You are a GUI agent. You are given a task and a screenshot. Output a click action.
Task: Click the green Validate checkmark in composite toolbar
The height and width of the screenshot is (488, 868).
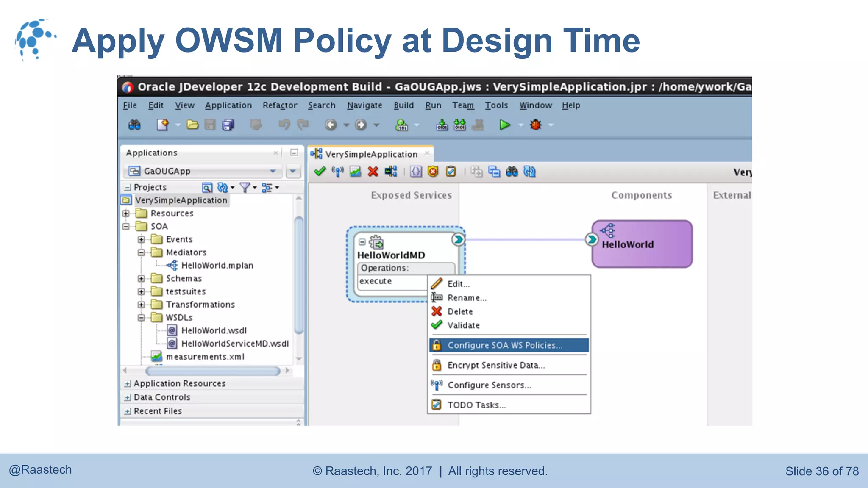click(x=320, y=172)
